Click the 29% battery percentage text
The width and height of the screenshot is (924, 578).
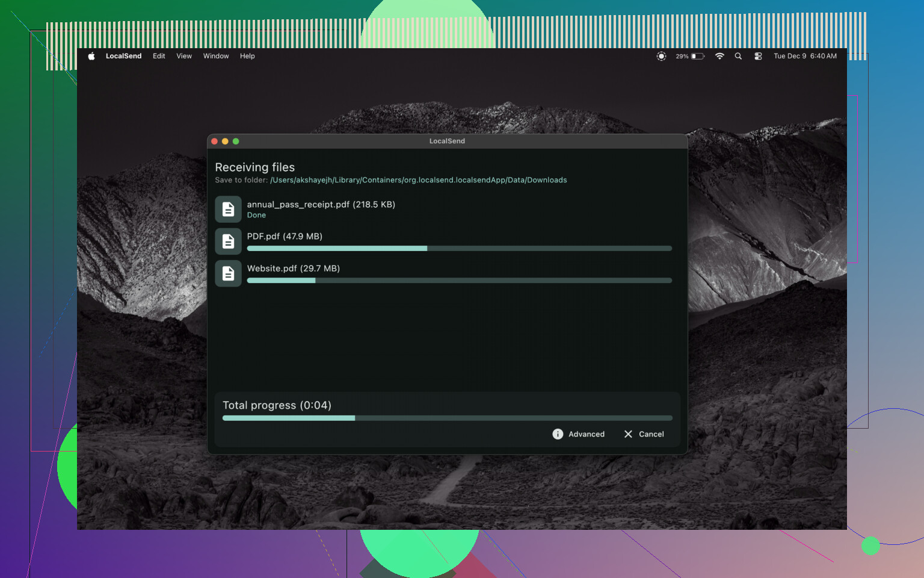682,56
